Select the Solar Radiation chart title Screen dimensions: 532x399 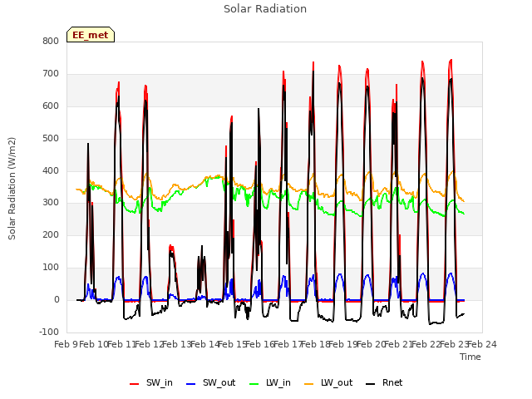coord(265,9)
